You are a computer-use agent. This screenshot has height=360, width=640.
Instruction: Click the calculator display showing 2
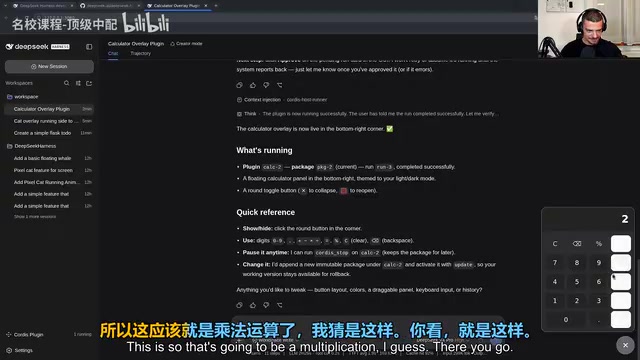(x=588, y=219)
